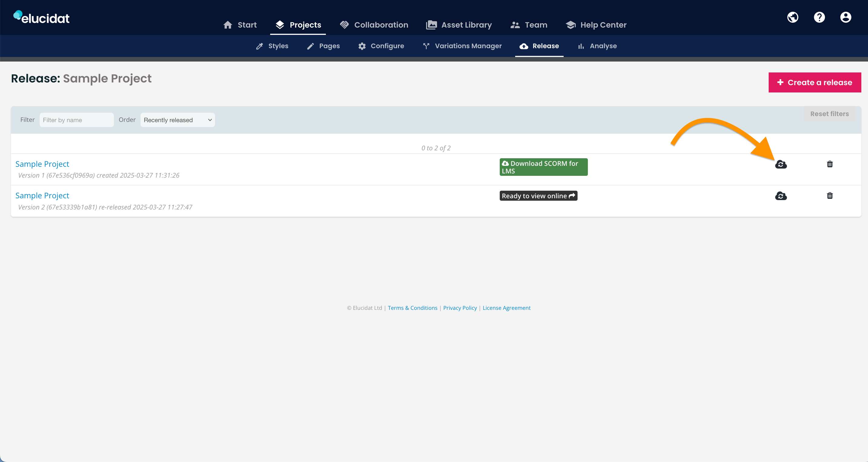Open the Team tab
Viewport: 868px width, 462px height.
click(x=528, y=25)
